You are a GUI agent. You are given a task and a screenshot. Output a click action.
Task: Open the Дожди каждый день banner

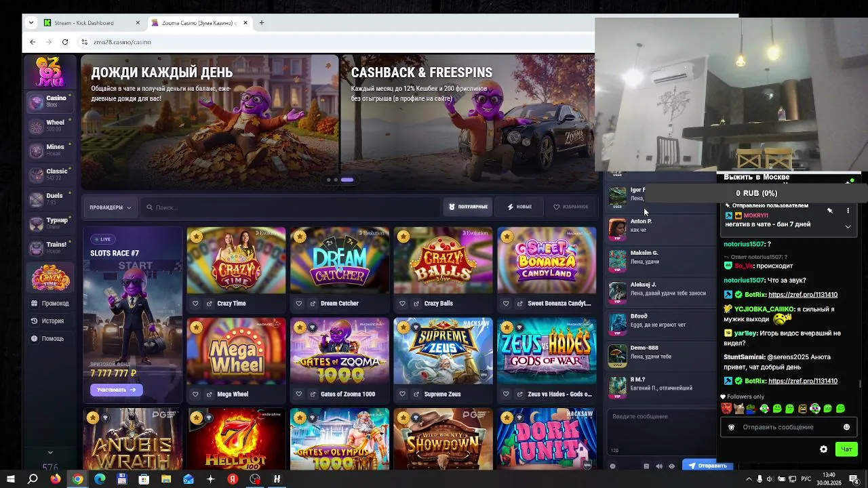(x=210, y=122)
